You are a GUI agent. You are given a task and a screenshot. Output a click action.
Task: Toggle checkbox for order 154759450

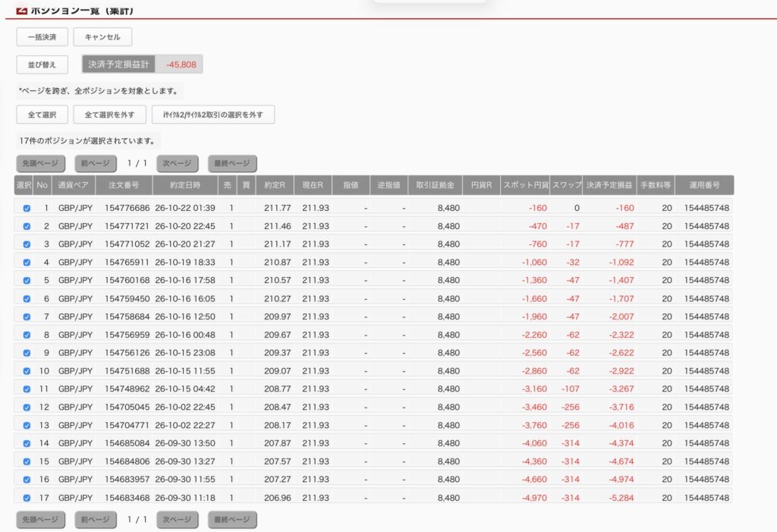pos(27,299)
